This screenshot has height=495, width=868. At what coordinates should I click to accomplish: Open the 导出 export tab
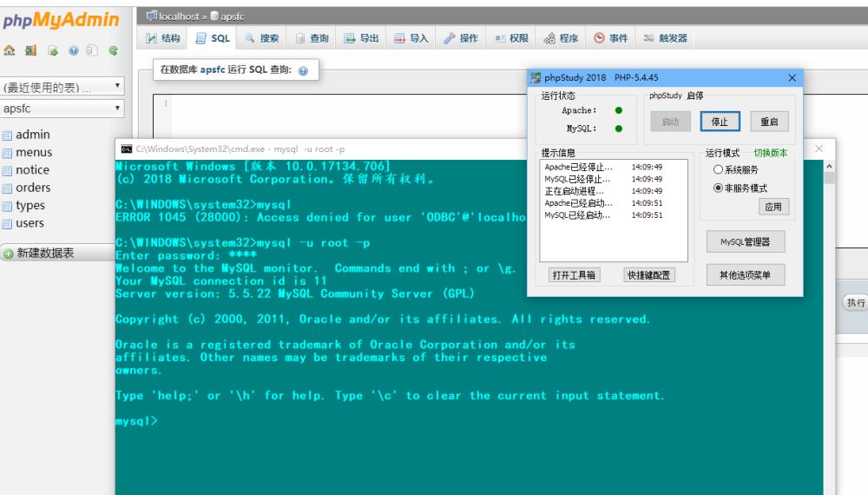(x=361, y=38)
